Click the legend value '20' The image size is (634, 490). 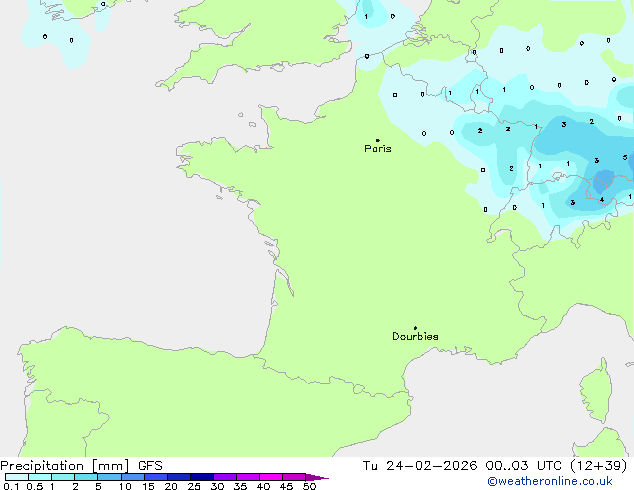(171, 486)
